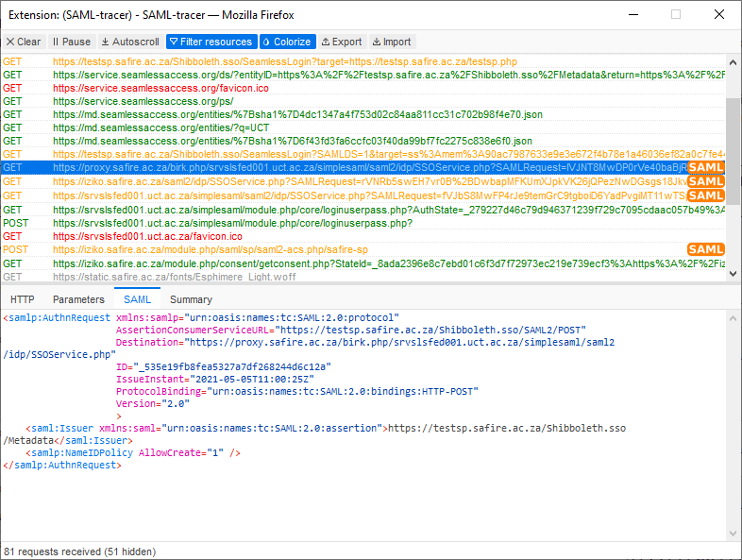Select the POST loginuserpass.php request
This screenshot has height=560, width=742.
pyautogui.click(x=363, y=223)
